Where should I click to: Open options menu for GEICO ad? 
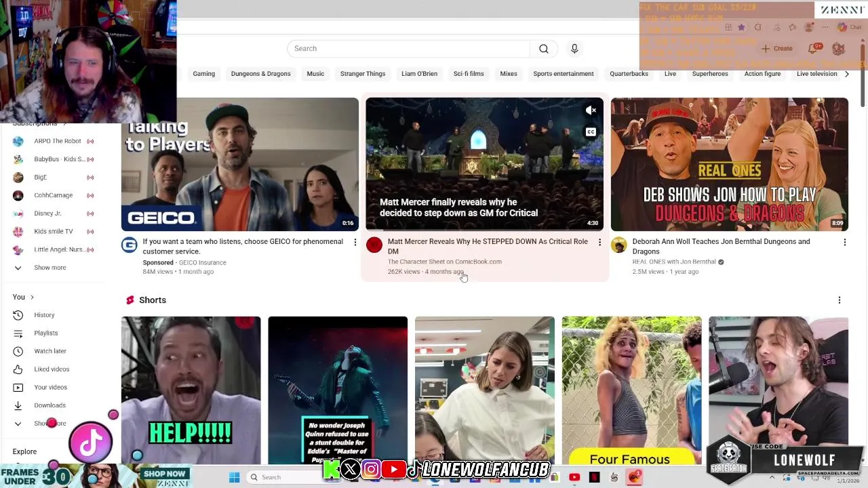355,242
